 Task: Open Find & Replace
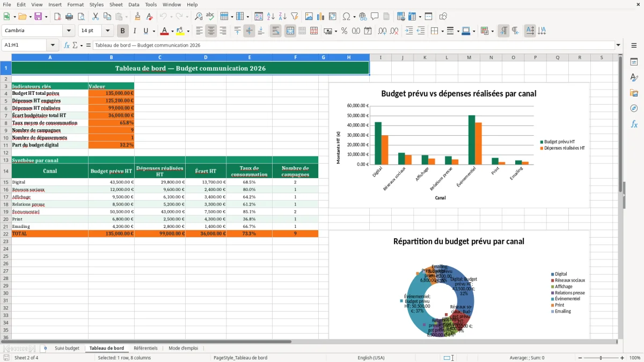click(199, 17)
